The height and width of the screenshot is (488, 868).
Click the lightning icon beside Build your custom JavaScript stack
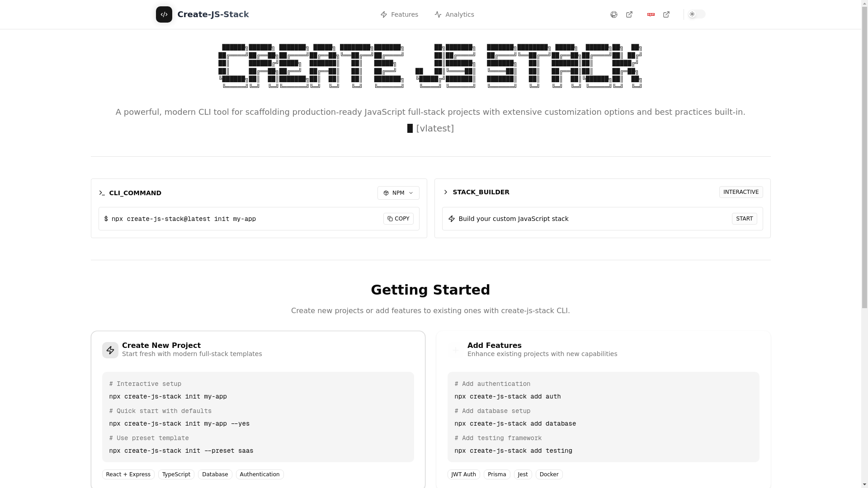coord(452,219)
